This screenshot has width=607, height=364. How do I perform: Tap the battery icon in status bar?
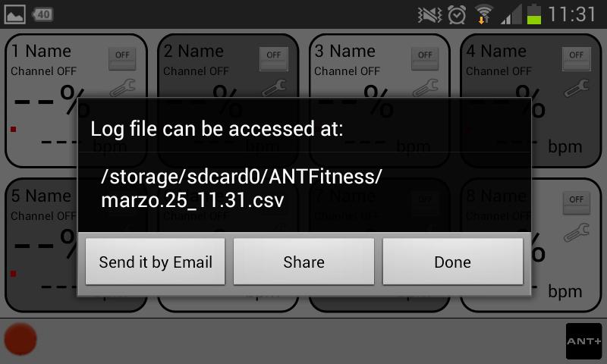tap(534, 14)
